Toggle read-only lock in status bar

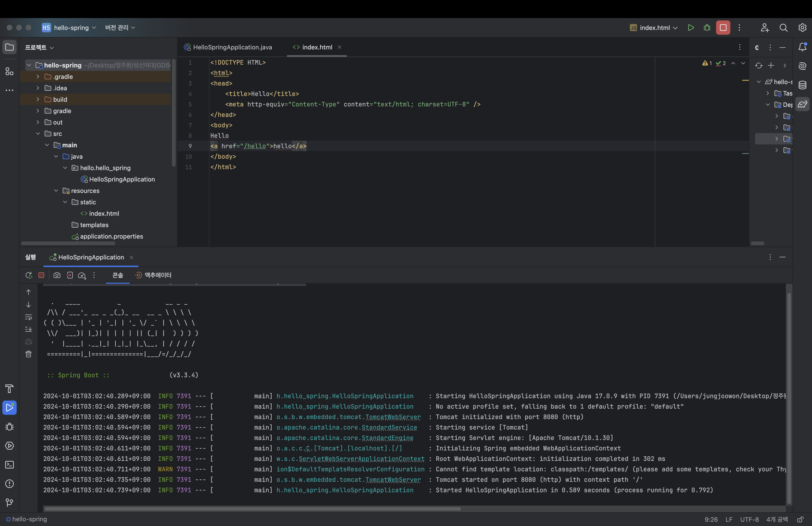click(800, 519)
